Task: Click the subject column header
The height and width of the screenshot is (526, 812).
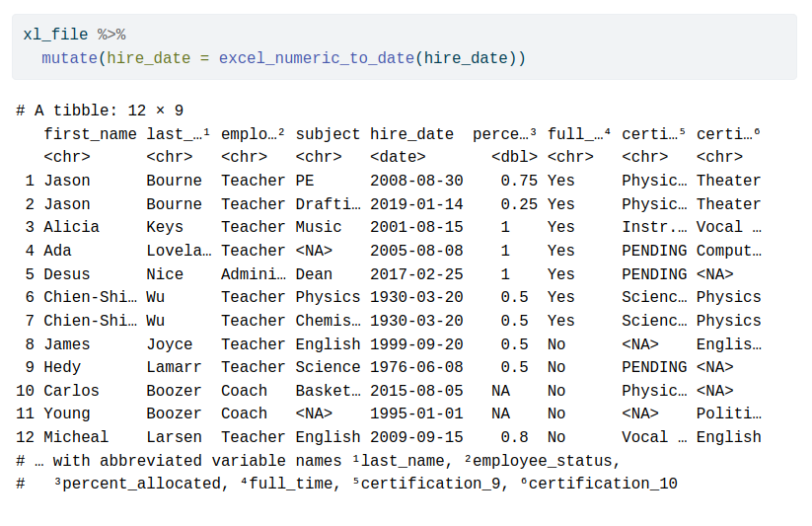Action: (328, 134)
